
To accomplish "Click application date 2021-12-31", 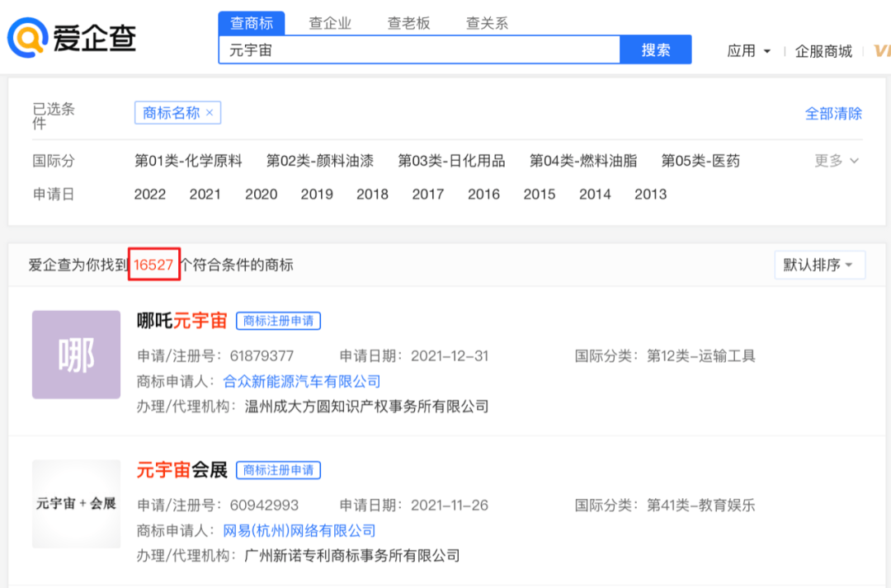I will (450, 356).
